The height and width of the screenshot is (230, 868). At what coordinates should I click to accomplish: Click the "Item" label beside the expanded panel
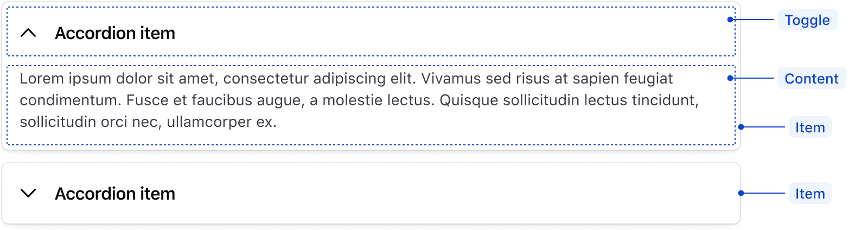(x=810, y=127)
